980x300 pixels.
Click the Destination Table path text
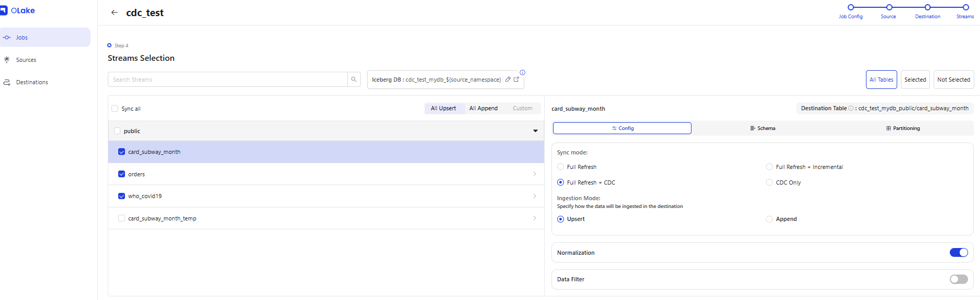click(x=913, y=108)
